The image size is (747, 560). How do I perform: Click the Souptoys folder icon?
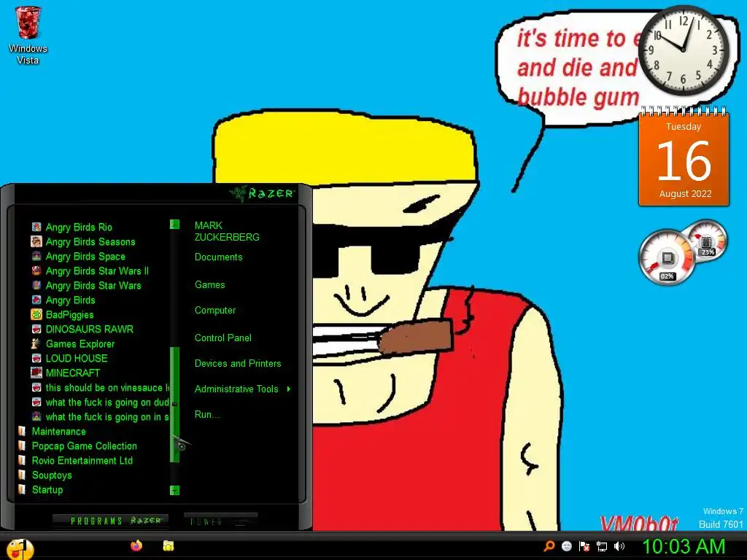point(22,475)
